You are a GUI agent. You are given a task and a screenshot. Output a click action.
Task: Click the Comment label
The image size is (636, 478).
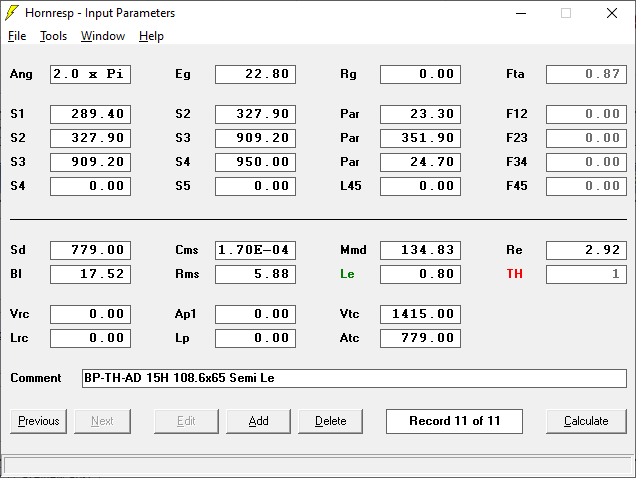[36, 378]
